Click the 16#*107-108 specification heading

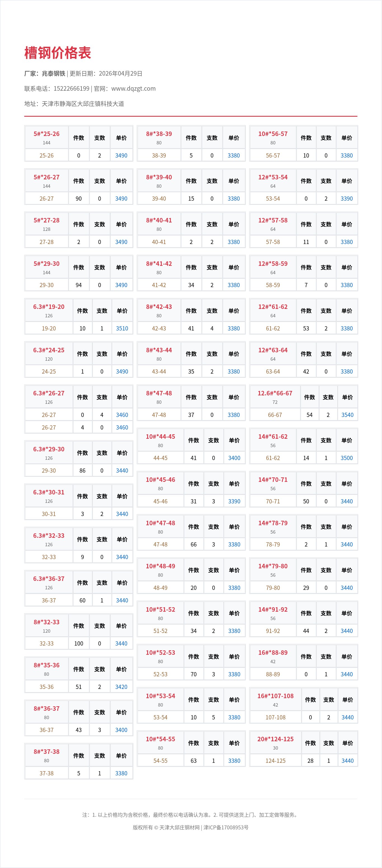(275, 696)
